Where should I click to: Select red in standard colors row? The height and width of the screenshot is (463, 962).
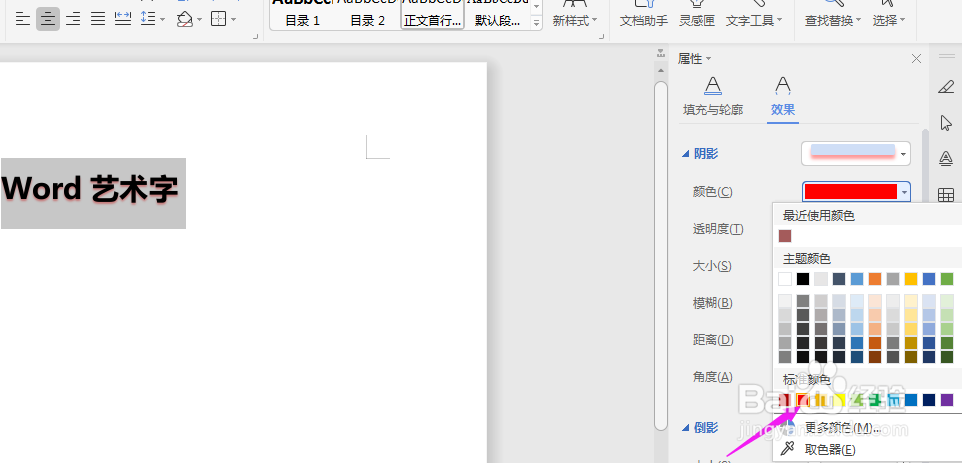(x=802, y=400)
